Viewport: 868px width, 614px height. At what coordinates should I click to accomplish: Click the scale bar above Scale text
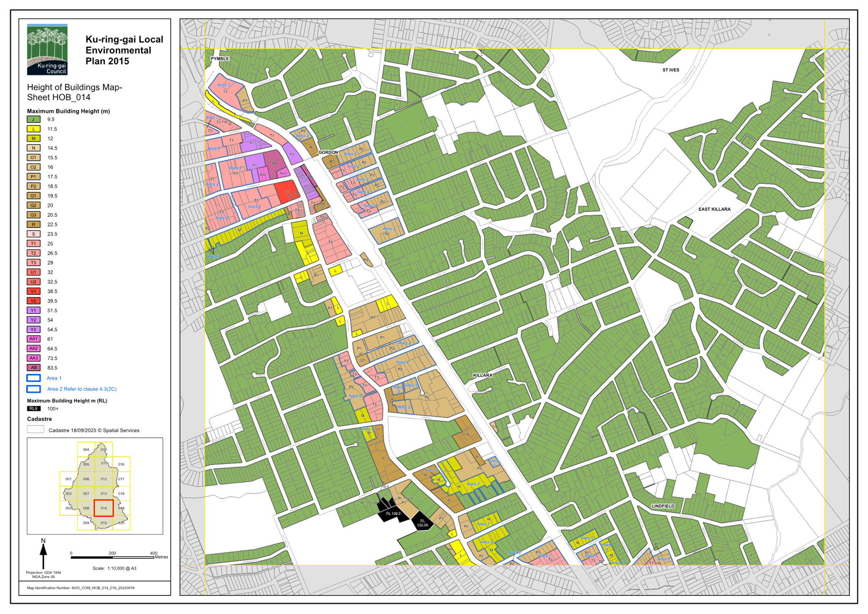click(113, 557)
